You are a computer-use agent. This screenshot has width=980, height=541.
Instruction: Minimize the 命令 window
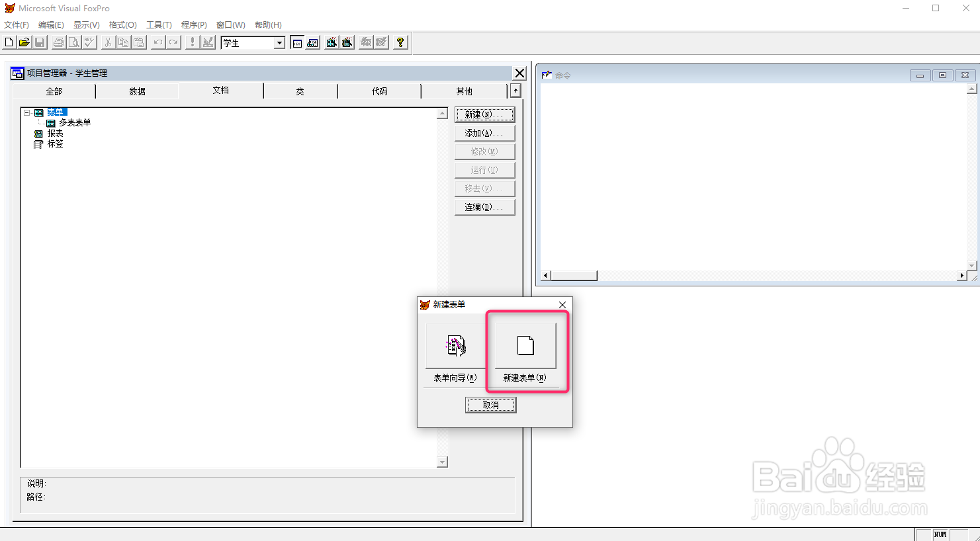920,75
